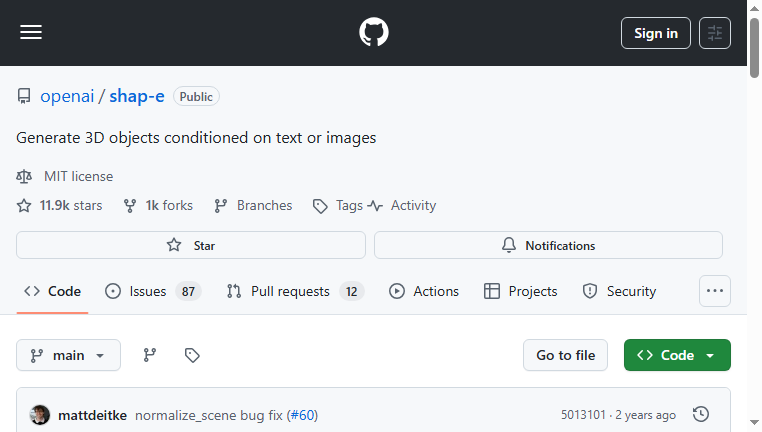Open the Projects tab
This screenshot has height=432, width=762.
point(520,291)
